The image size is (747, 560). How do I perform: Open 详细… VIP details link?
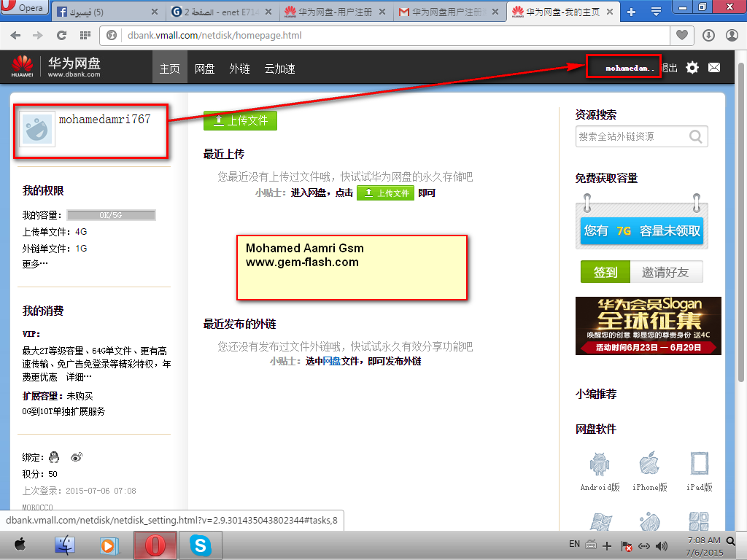click(79, 377)
